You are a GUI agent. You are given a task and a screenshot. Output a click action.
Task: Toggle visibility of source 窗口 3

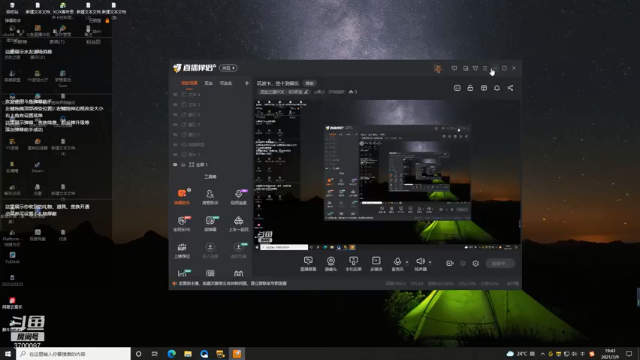pyautogui.click(x=175, y=115)
